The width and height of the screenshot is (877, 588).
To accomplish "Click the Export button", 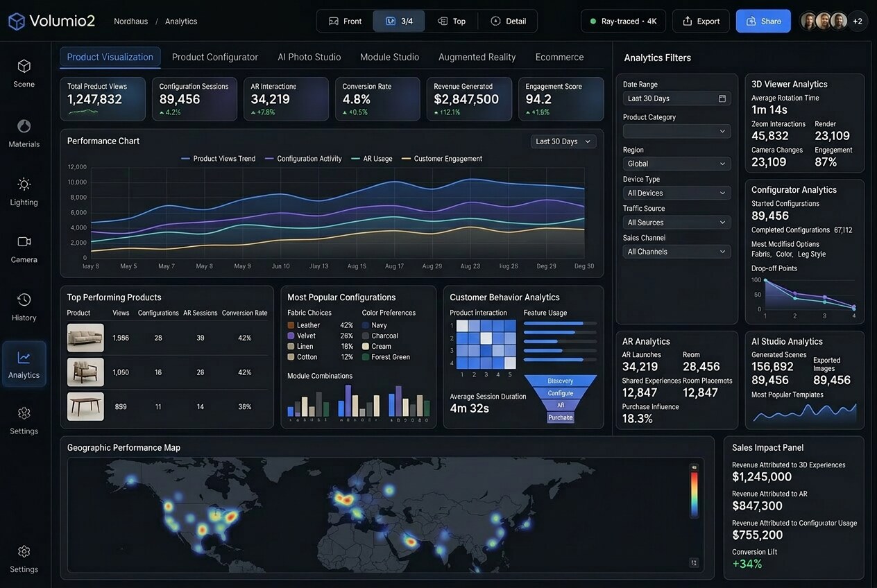I will click(701, 21).
